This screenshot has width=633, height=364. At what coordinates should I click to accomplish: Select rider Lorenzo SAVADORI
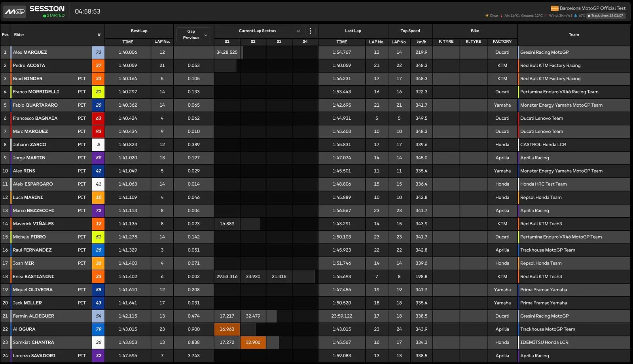tap(34, 356)
